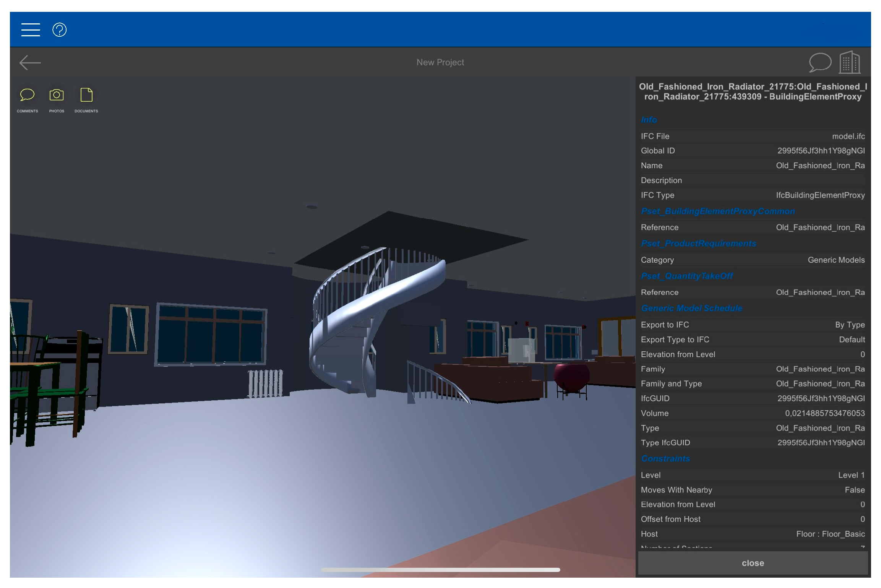Screen dimensions: 881x588
Task: Select the Global ID property row
Action: point(752,151)
